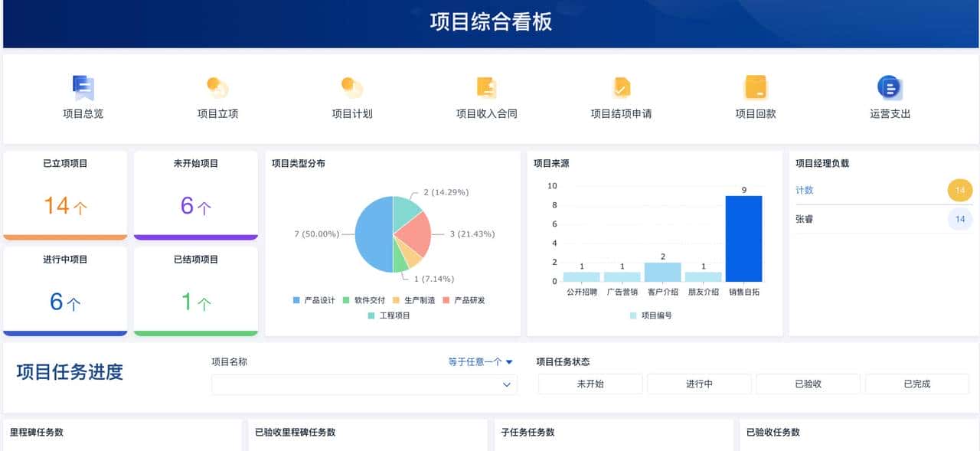
Task: Click the 项目回款 payment icon
Action: (x=755, y=92)
